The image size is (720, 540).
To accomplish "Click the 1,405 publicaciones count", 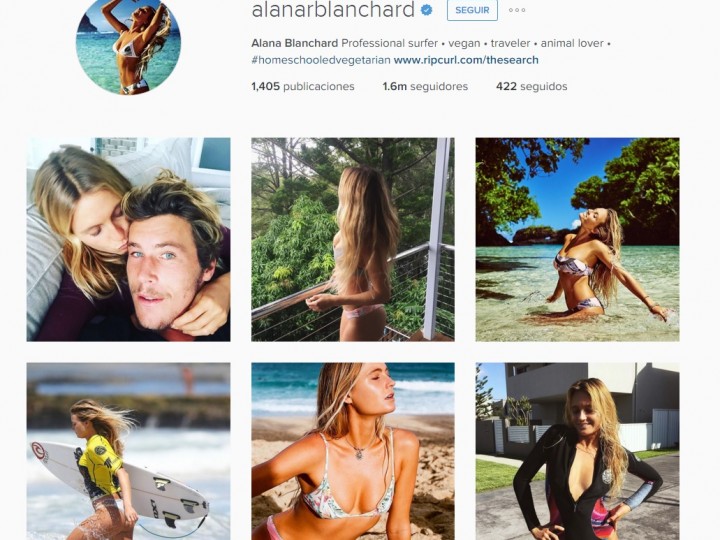I will coord(303,86).
